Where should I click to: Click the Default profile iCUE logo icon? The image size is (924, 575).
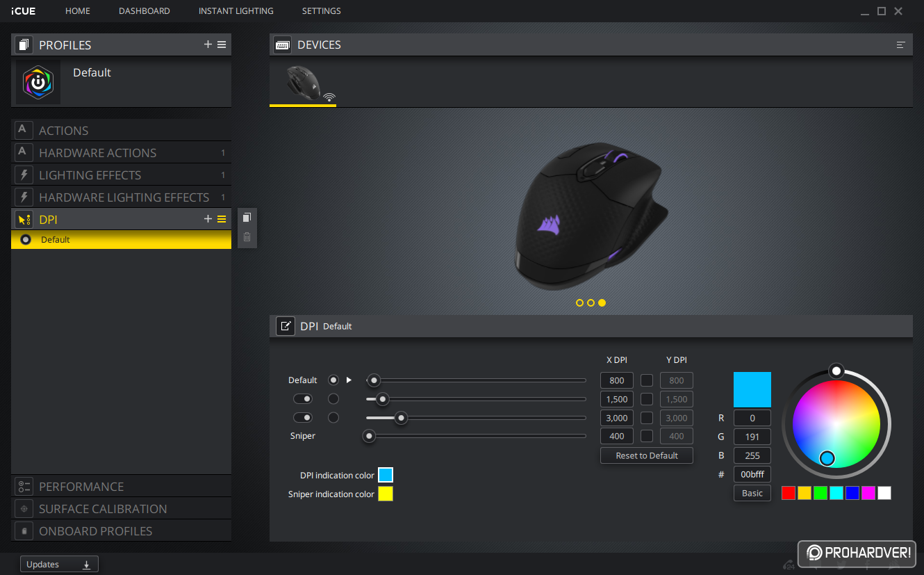[x=38, y=82]
